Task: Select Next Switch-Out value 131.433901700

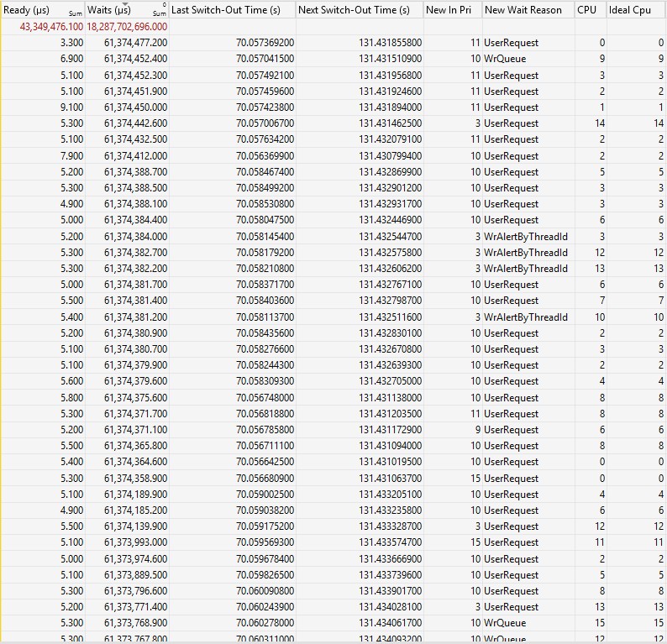Action: (x=390, y=591)
